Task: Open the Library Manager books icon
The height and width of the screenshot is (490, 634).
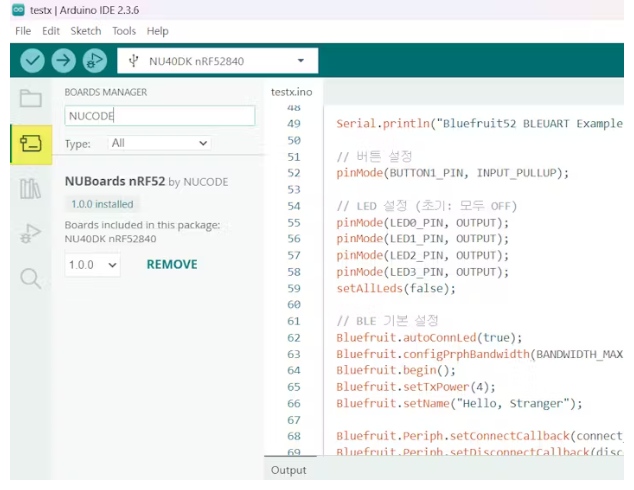Action: tap(31, 189)
